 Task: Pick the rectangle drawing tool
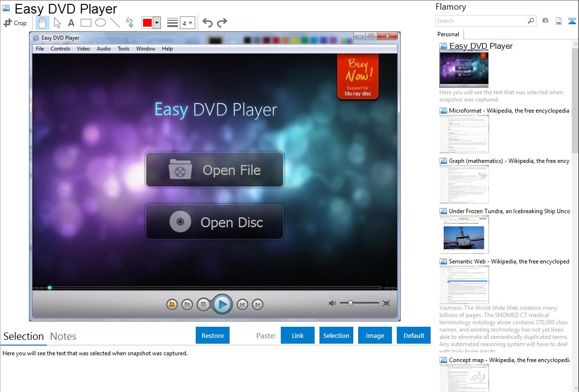click(86, 23)
